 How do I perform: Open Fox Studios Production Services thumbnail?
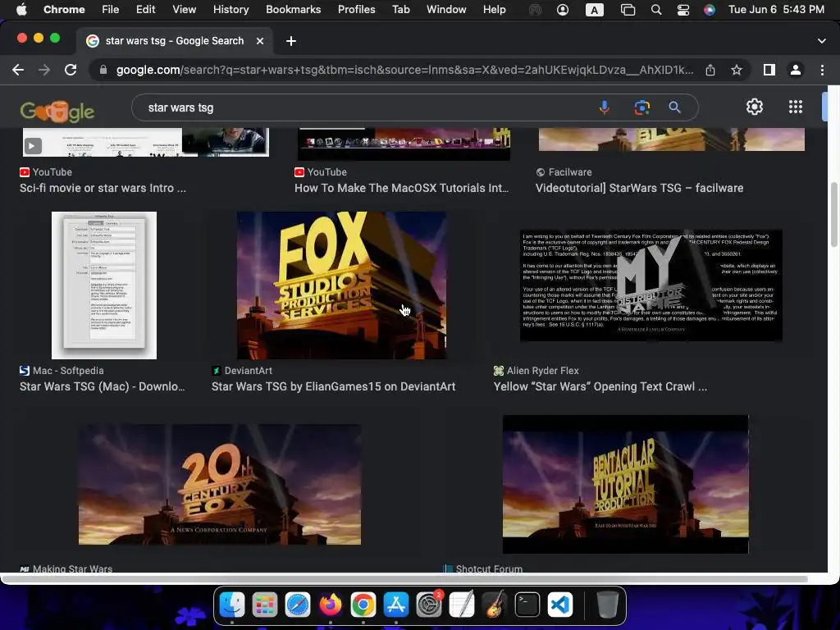(342, 285)
